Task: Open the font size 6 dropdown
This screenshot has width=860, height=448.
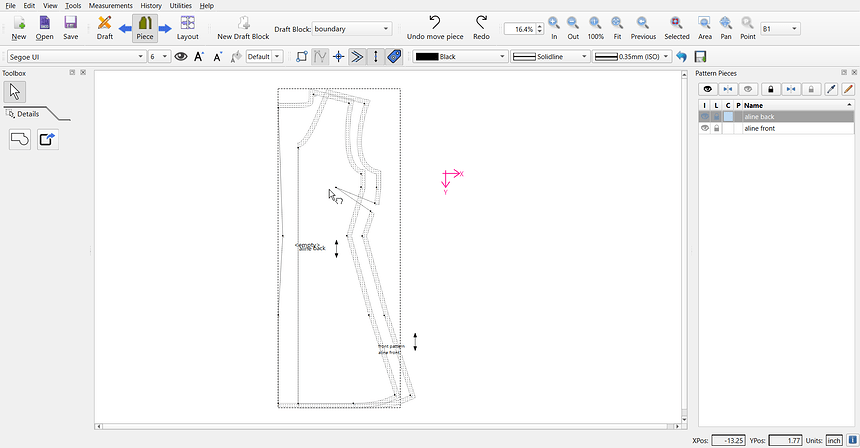Action: tap(159, 56)
